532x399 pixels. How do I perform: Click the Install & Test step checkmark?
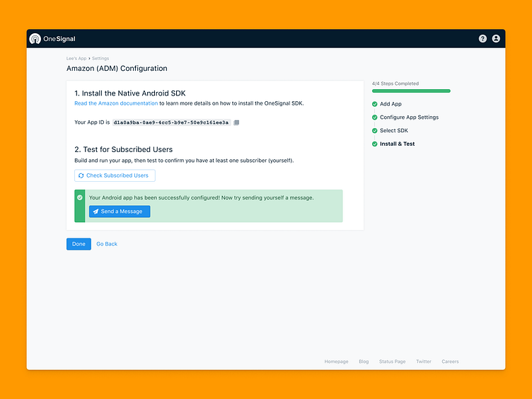point(374,144)
